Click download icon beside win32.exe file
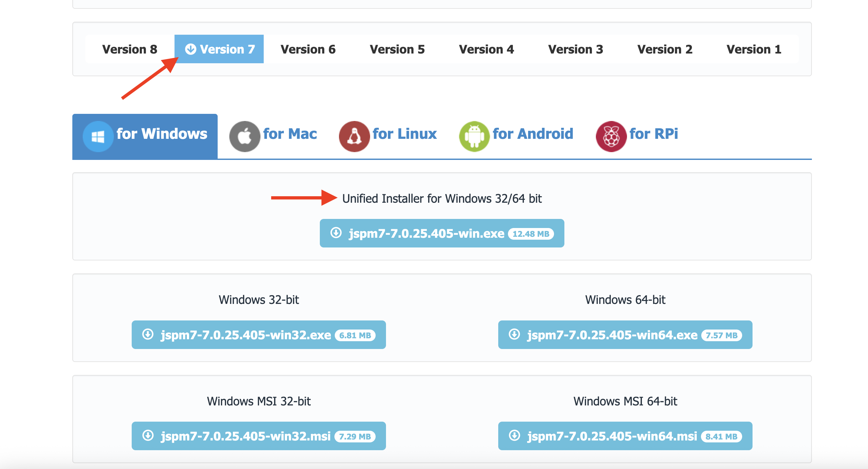868x469 pixels. click(148, 334)
